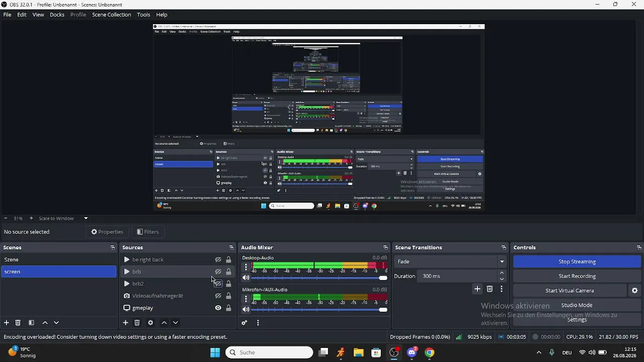This screenshot has width=644, height=362.
Task: Open Google Chrome from the taskbar
Action: tap(429, 352)
